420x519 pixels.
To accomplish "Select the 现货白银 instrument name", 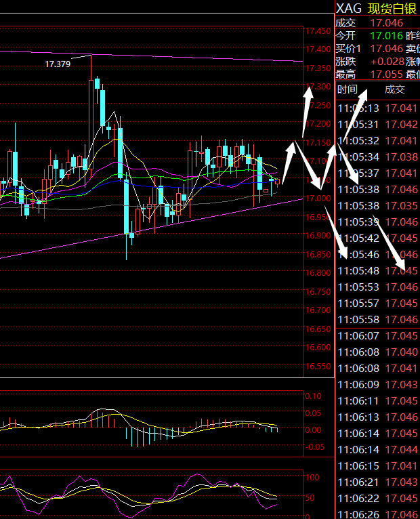I will (x=392, y=9).
